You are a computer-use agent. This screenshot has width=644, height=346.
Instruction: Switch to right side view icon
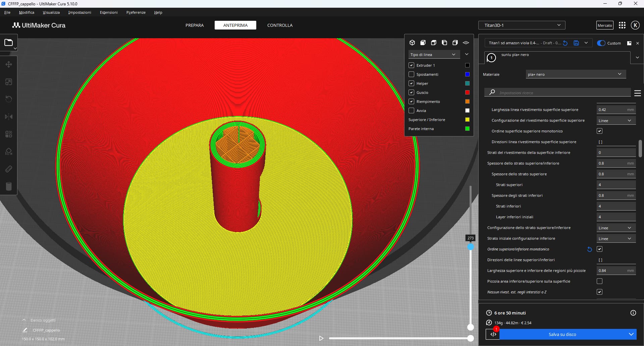[x=455, y=43]
